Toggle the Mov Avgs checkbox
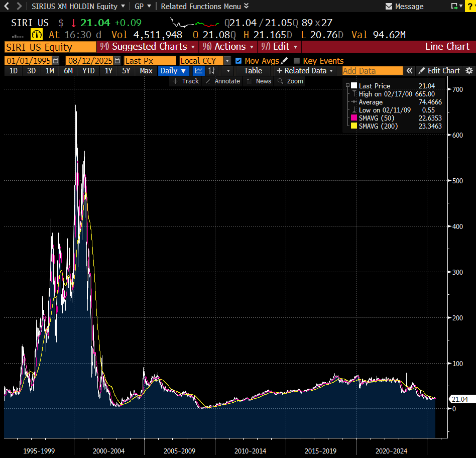 coord(239,61)
